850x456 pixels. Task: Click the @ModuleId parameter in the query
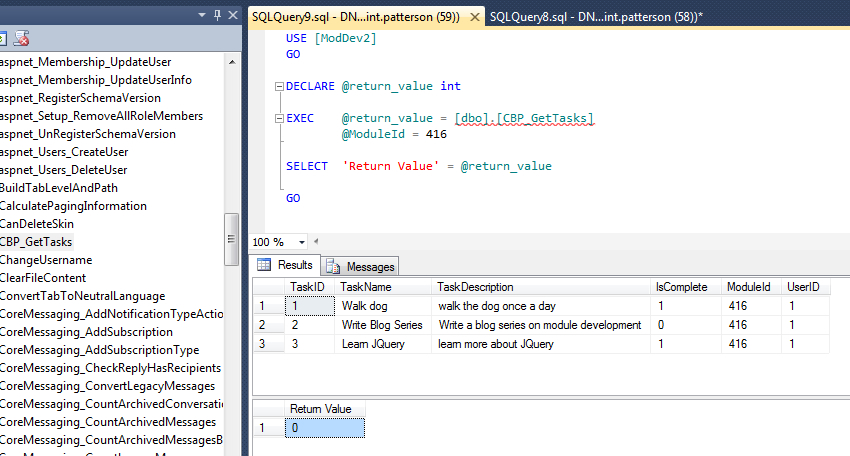(x=373, y=134)
